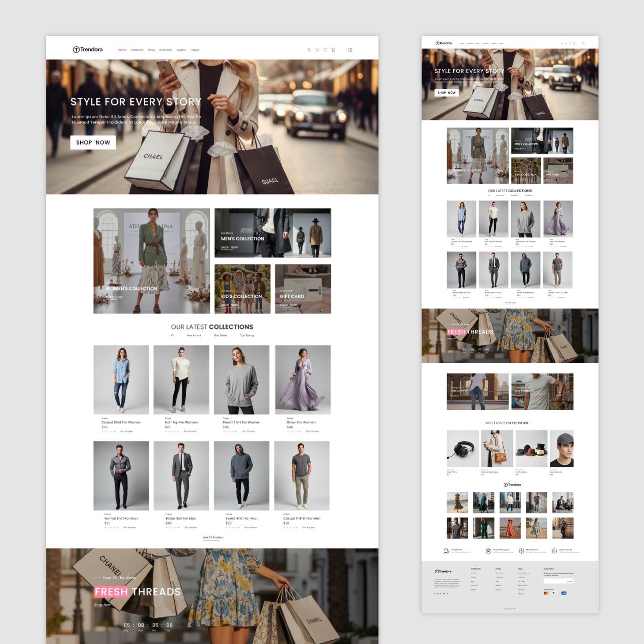Open the Gown For Women product thumbnail
The width and height of the screenshot is (644, 644).
(303, 379)
